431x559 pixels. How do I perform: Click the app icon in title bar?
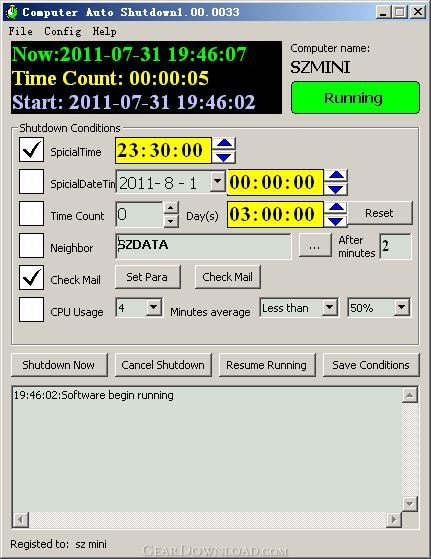(x=12, y=12)
